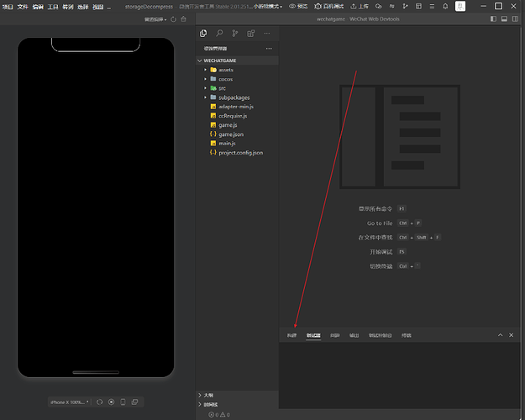525x420 pixels.
Task: Open the Extensions blocks icon in sidebar
Action: coord(251,33)
